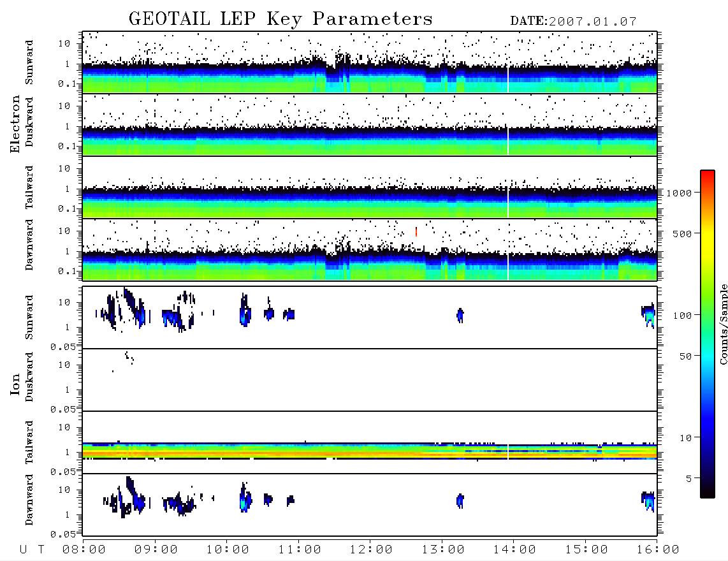Screen dimensions: 728x561
Task: Click the 'GEOTAIL LEP Key Parameters' title
Action: pos(280,19)
